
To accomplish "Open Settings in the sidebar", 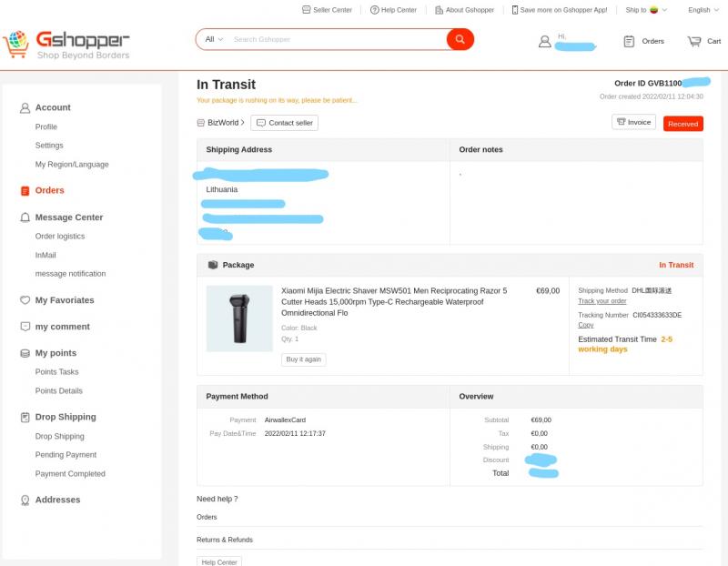I will pos(49,146).
